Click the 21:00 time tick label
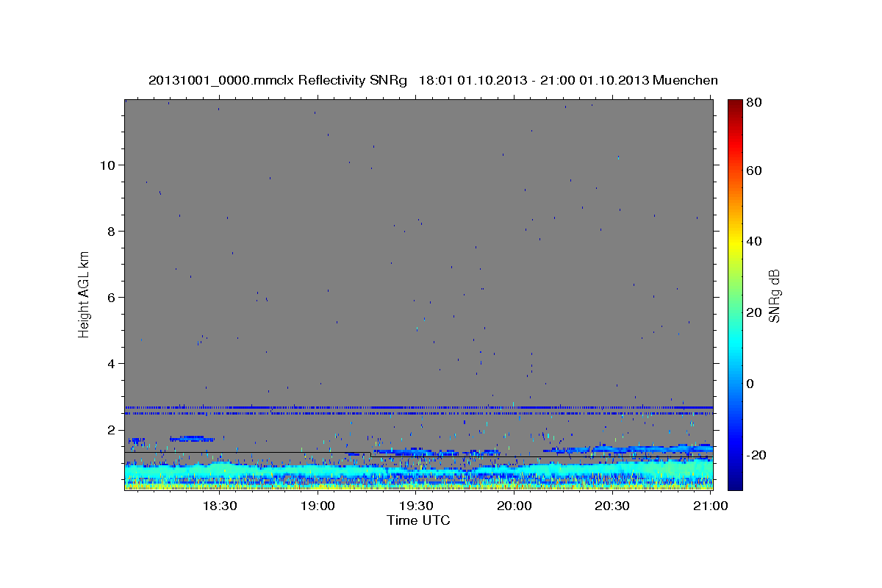882x588 pixels. [x=711, y=506]
